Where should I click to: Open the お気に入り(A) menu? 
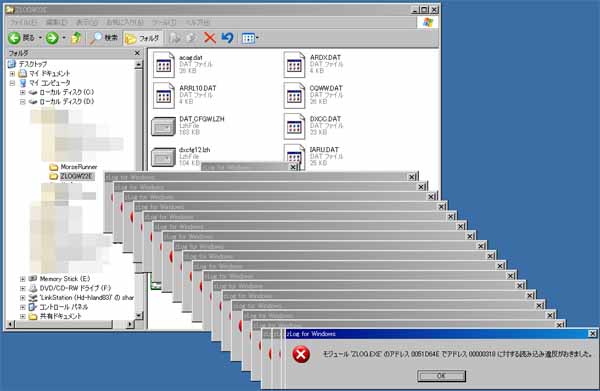(124, 23)
